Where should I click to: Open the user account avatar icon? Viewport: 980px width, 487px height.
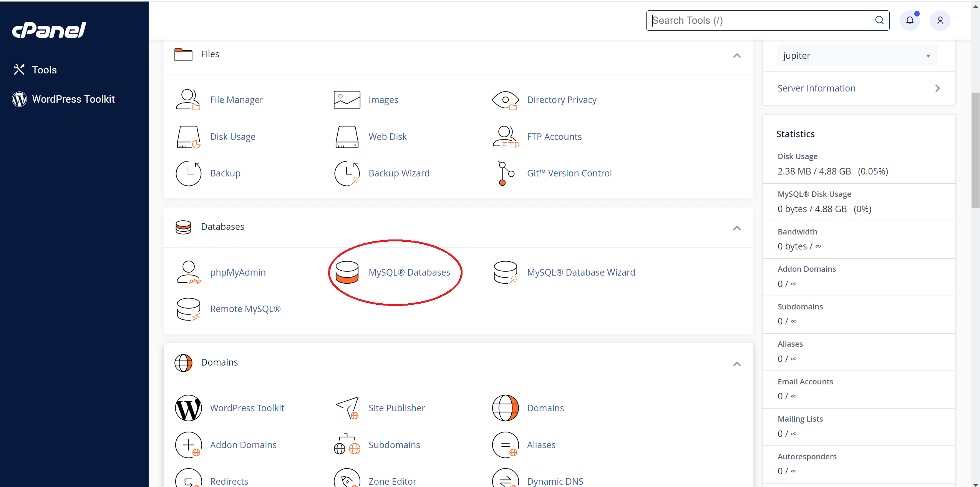click(x=940, y=20)
